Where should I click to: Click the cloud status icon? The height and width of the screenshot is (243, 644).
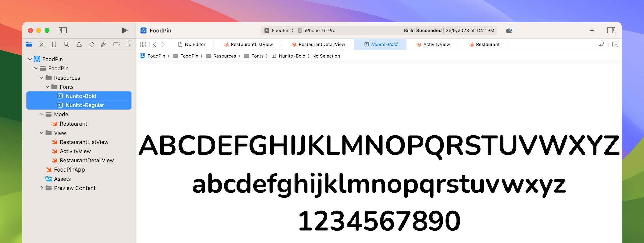[x=509, y=31]
